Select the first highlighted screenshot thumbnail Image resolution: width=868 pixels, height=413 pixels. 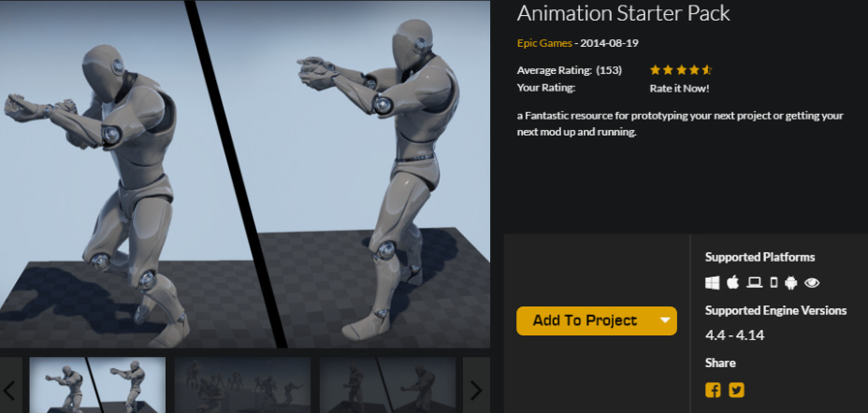(x=97, y=385)
